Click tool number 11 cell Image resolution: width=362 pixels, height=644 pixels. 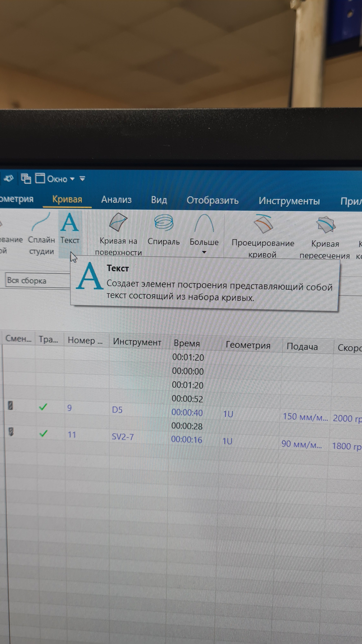(x=72, y=434)
